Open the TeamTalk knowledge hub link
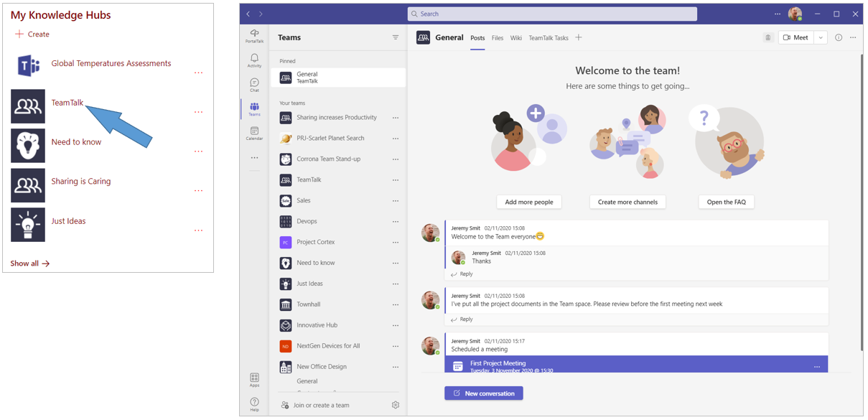 (67, 103)
